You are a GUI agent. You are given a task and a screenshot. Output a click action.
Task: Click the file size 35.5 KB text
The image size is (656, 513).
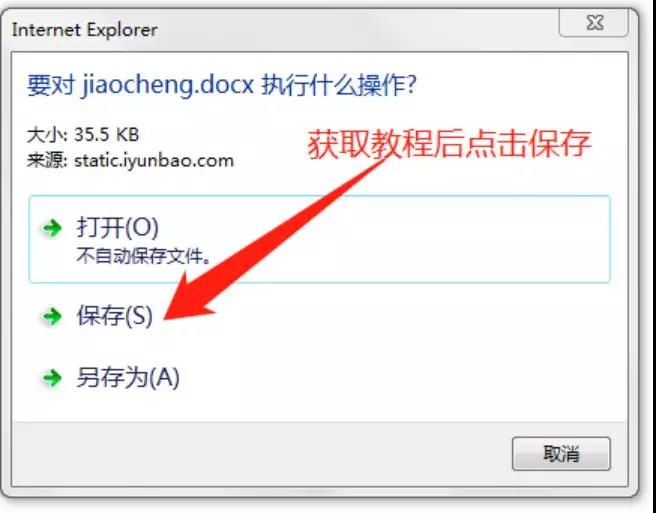[x=107, y=135]
